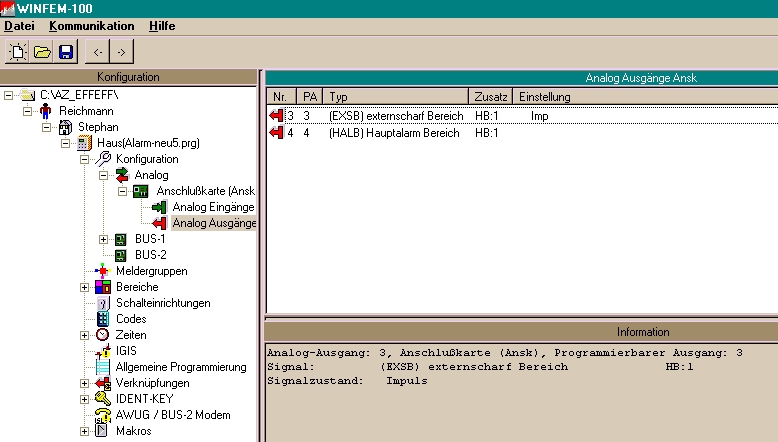The width and height of the screenshot is (778, 442).
Task: Click the new file toolbar icon
Action: point(19,51)
